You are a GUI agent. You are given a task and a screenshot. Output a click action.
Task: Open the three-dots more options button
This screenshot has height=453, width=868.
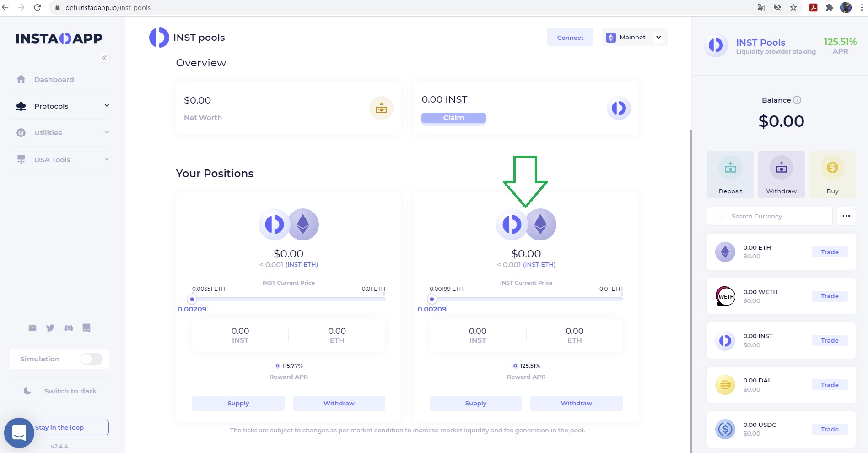click(846, 216)
